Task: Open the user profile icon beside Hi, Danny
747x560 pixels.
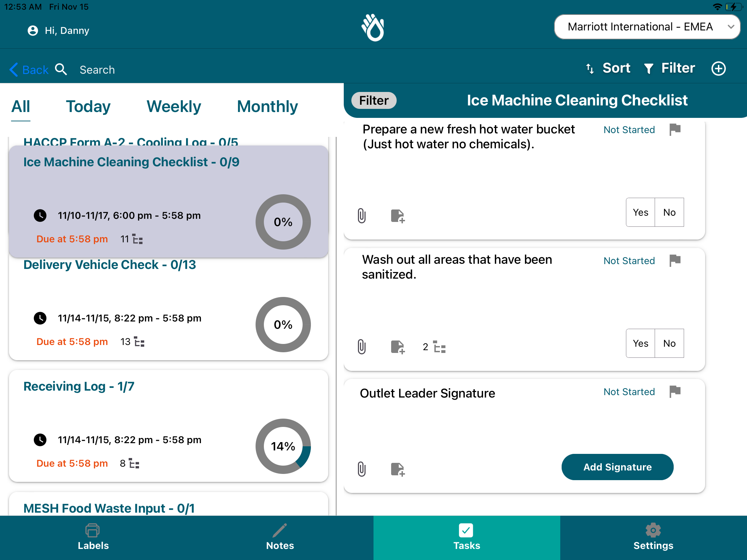Action: pyautogui.click(x=33, y=31)
